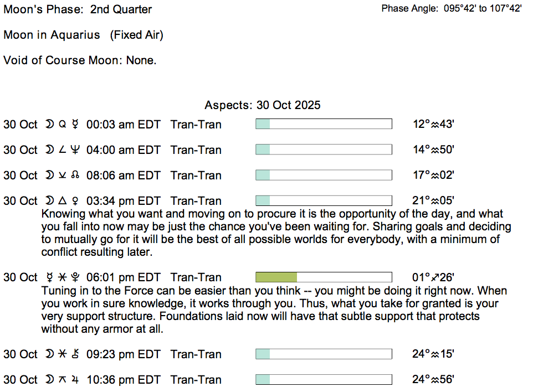Click the strength bar for the 00:03 am aspect
This screenshot has width=533, height=392.
[x=324, y=124]
